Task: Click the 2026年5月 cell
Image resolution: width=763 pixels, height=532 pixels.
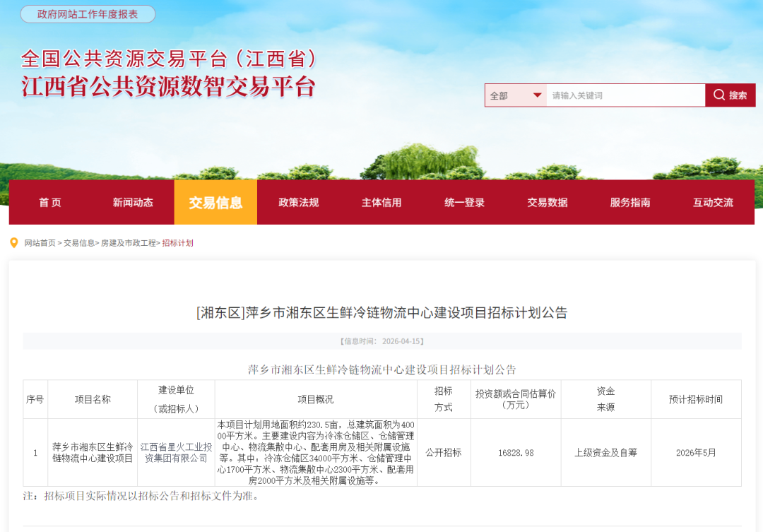Action: (x=696, y=453)
